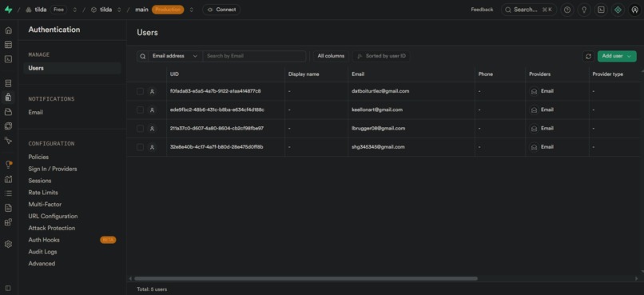Expand the project switcher after tilda project
Image resolution: width=644 pixels, height=295 pixels.
point(119,10)
